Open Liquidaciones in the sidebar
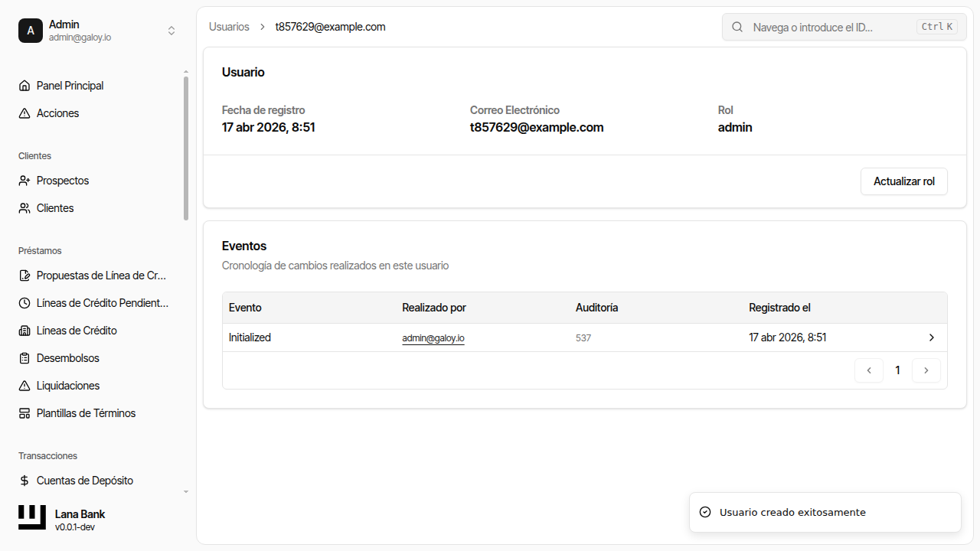Screen dimensions: 980x551 click(68, 386)
